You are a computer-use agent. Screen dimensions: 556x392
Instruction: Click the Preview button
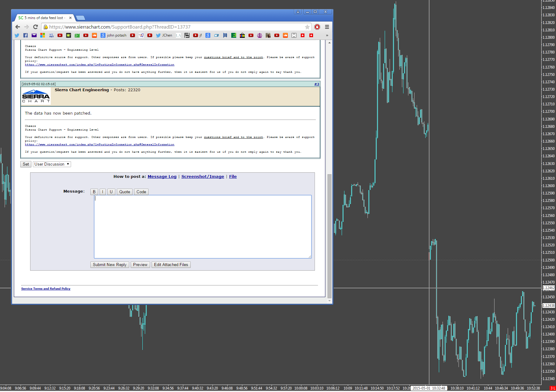pyautogui.click(x=140, y=265)
